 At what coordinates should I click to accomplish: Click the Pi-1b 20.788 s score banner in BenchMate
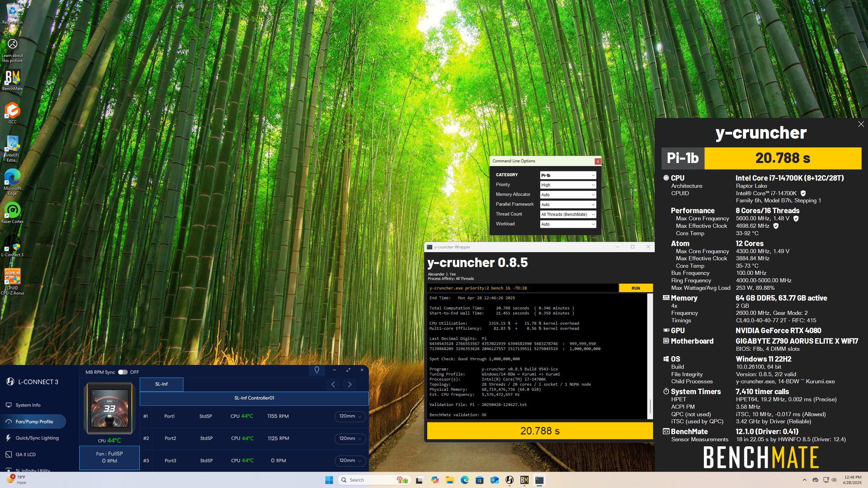(x=762, y=158)
